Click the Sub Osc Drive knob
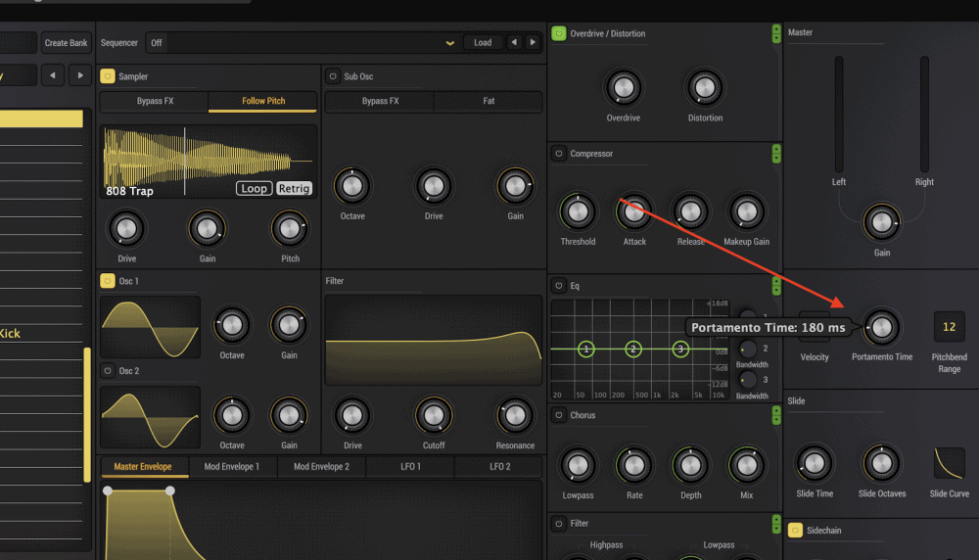The width and height of the screenshot is (979, 560). [434, 186]
